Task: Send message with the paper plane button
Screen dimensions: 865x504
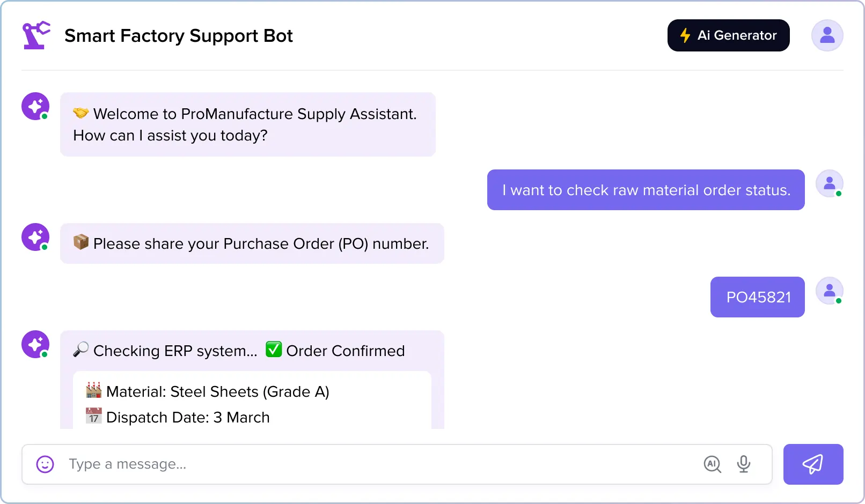Action: (813, 464)
